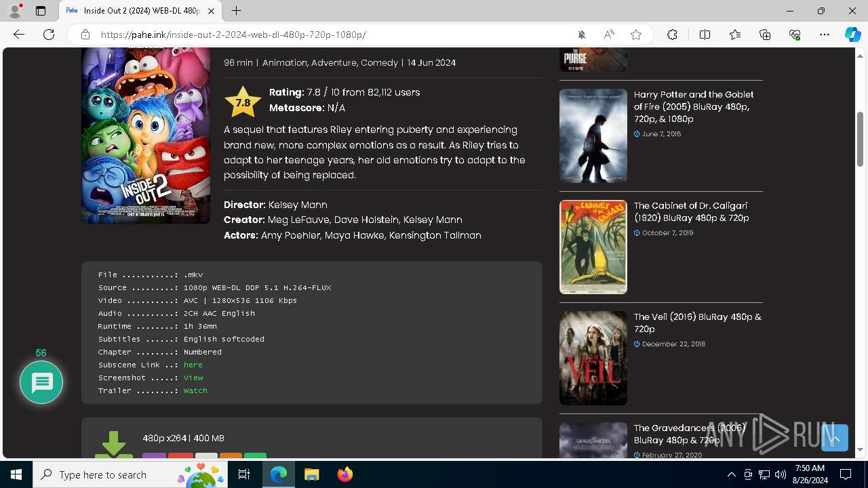
Task: Open the volume control in system tray
Action: coord(781,474)
